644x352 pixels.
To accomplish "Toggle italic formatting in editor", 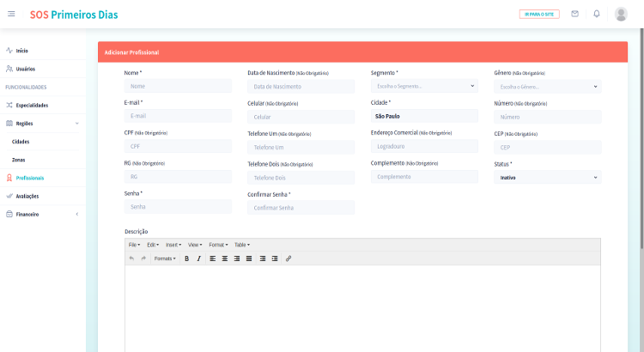I will (199, 258).
